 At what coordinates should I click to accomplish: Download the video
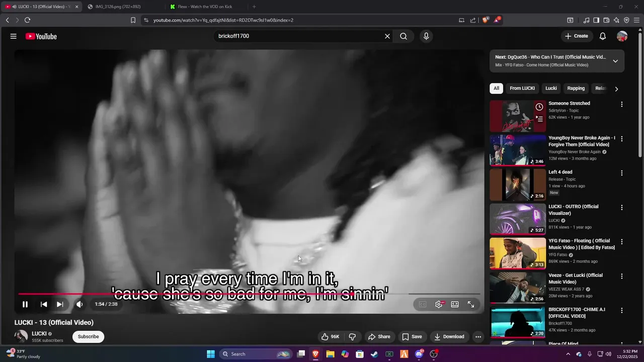point(449,337)
